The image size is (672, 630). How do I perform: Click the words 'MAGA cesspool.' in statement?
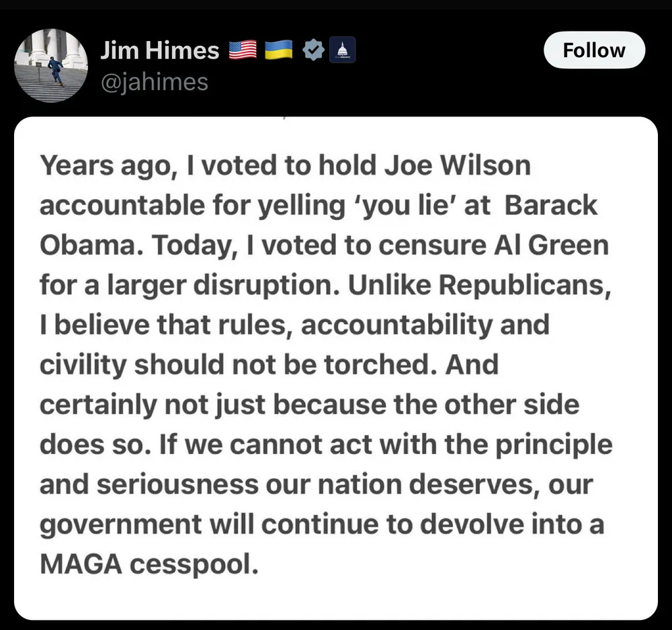[149, 564]
